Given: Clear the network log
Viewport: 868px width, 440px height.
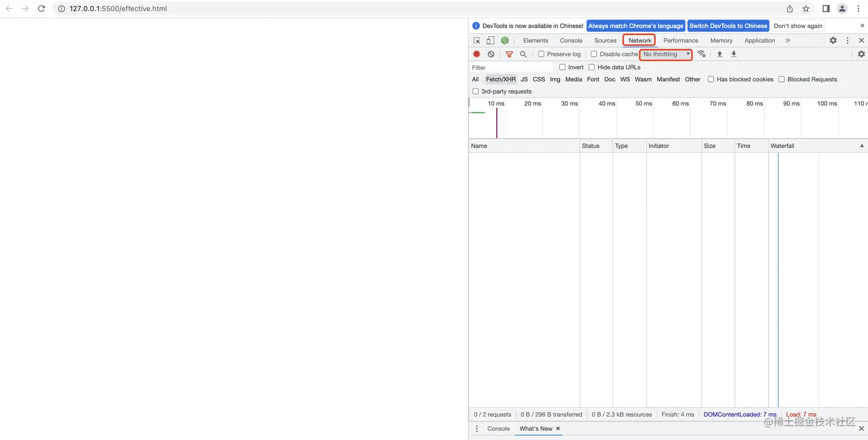Looking at the screenshot, I should 491,54.
